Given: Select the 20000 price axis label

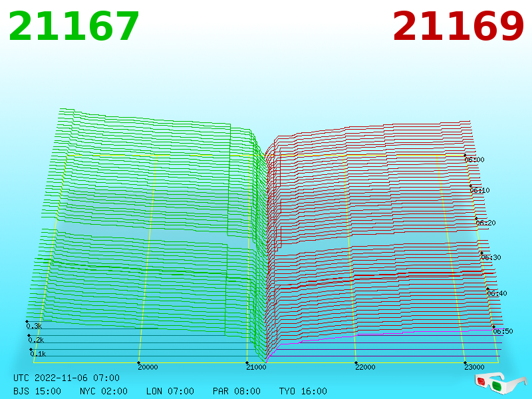Looking at the screenshot, I should tap(148, 367).
